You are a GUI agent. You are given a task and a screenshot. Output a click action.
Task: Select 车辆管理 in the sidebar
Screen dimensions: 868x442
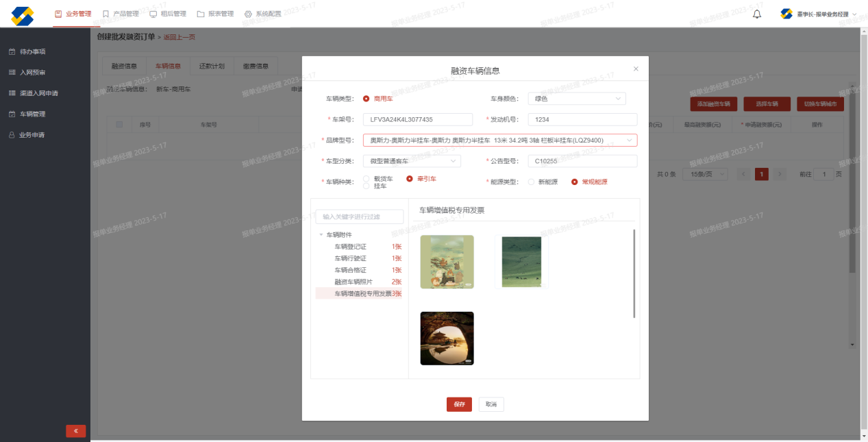click(x=32, y=114)
